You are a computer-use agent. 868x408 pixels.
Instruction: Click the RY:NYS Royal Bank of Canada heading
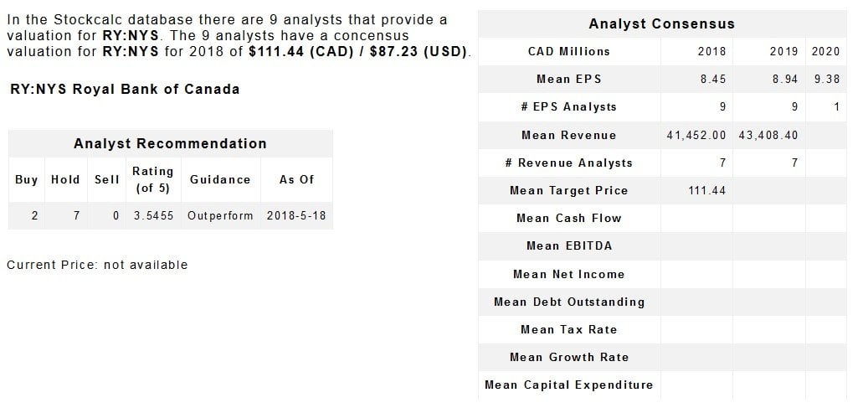click(x=125, y=89)
